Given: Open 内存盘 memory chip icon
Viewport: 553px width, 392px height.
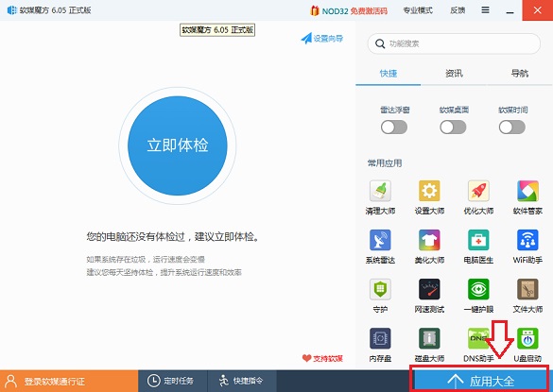Looking at the screenshot, I should click(x=380, y=338).
